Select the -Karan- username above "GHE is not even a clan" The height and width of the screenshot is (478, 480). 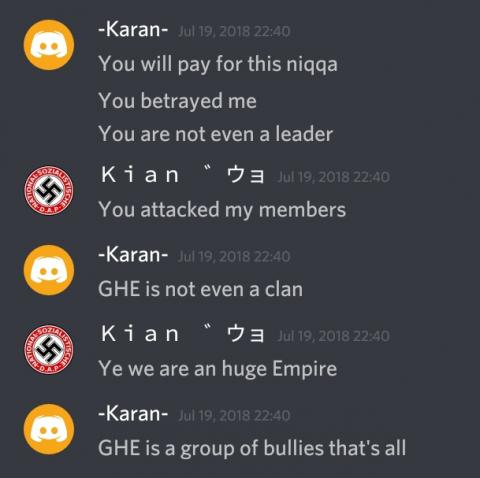(133, 255)
